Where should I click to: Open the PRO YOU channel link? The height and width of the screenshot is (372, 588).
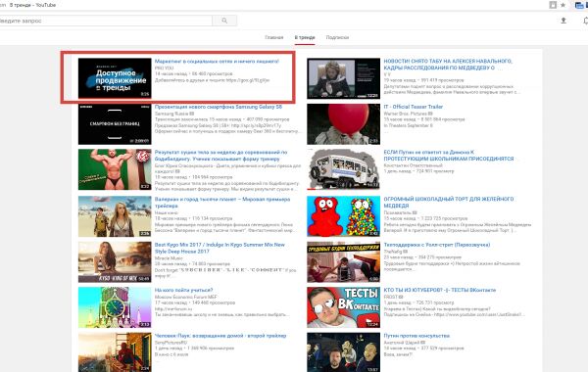tap(164, 68)
